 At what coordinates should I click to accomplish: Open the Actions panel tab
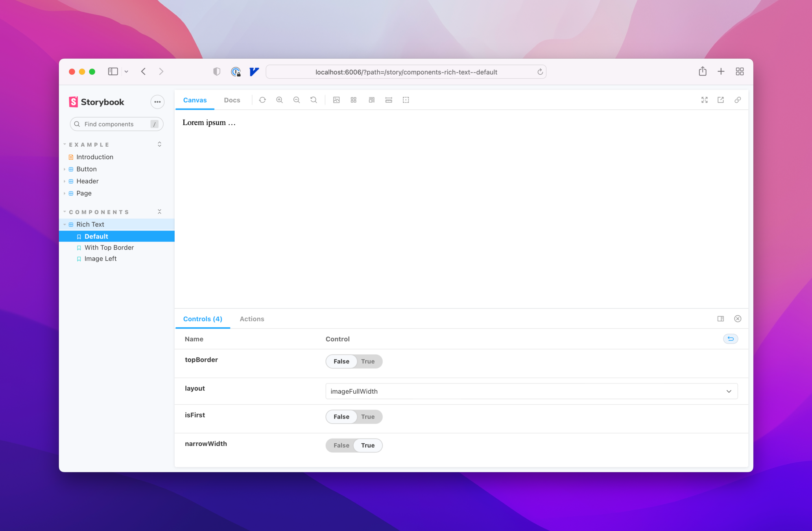point(252,319)
